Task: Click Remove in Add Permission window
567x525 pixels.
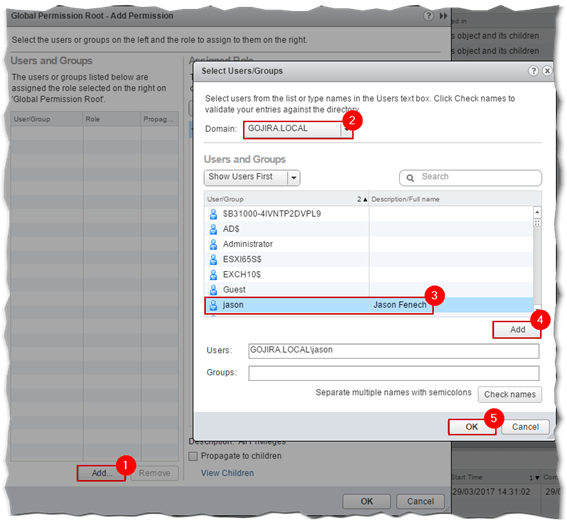Action: (154, 473)
